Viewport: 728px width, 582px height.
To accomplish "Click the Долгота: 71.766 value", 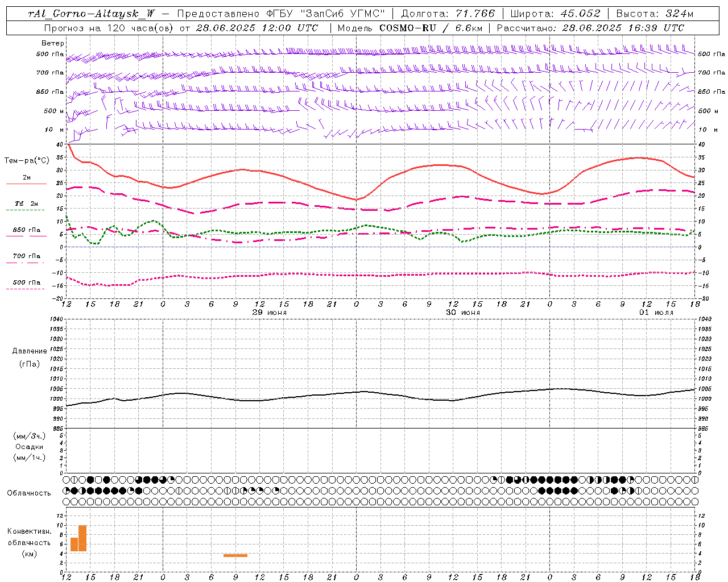I will pyautogui.click(x=448, y=14).
